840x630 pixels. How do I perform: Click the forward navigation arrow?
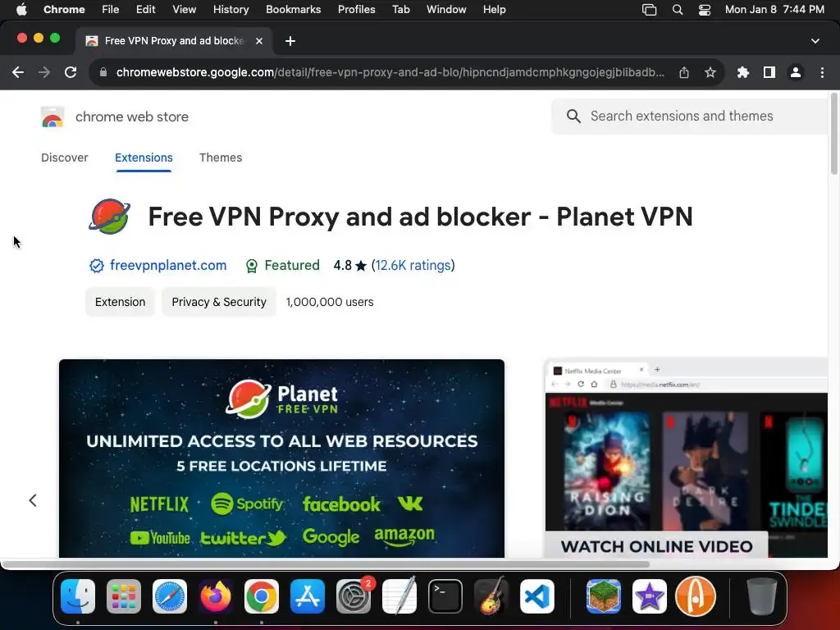[x=44, y=72]
